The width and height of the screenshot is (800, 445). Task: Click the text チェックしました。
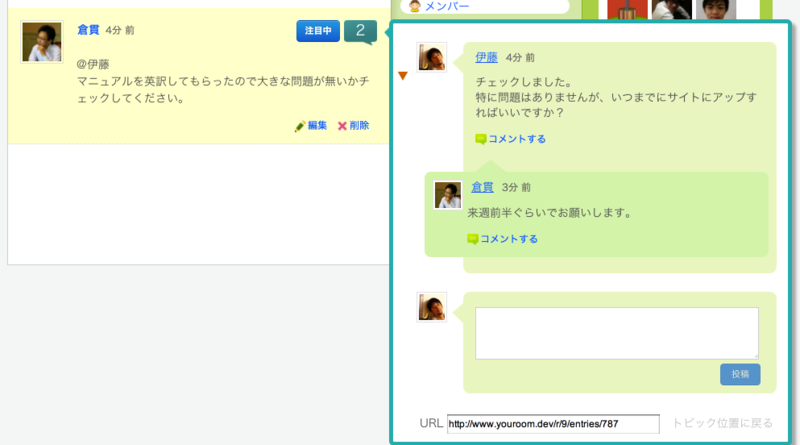pos(524,82)
